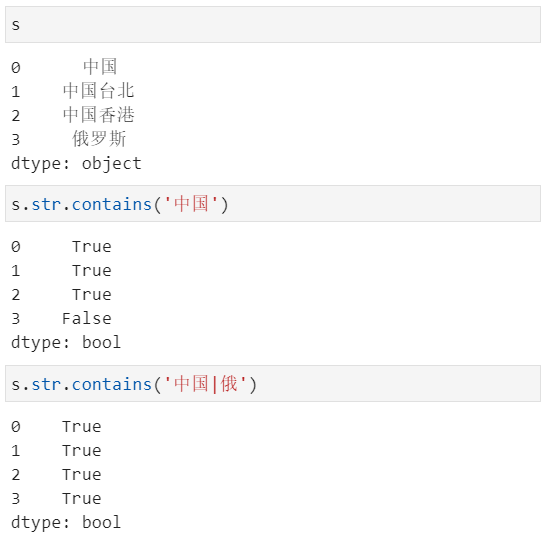
Task: Click output row 俄罗斯
Action: tap(68, 139)
